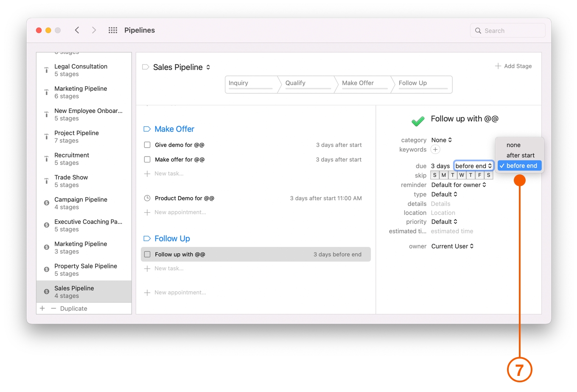The width and height of the screenshot is (577, 392).
Task: Select after start from the due popup menu
Action: 519,155
